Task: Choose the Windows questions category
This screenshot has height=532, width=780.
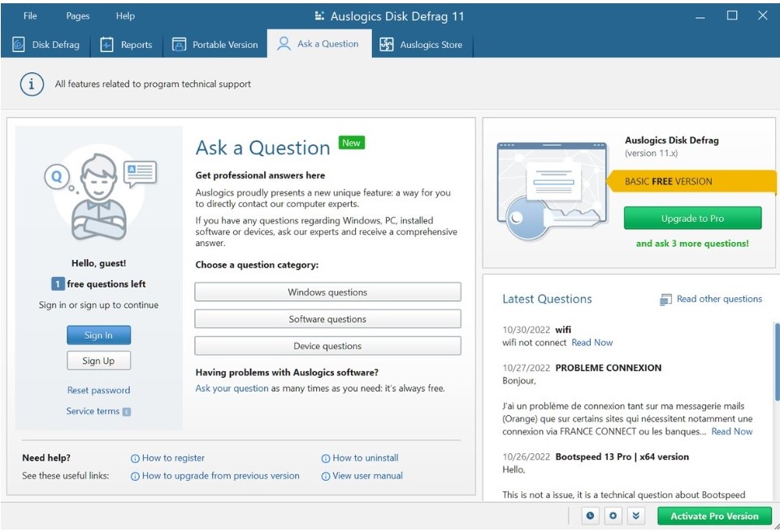Action: (x=327, y=292)
